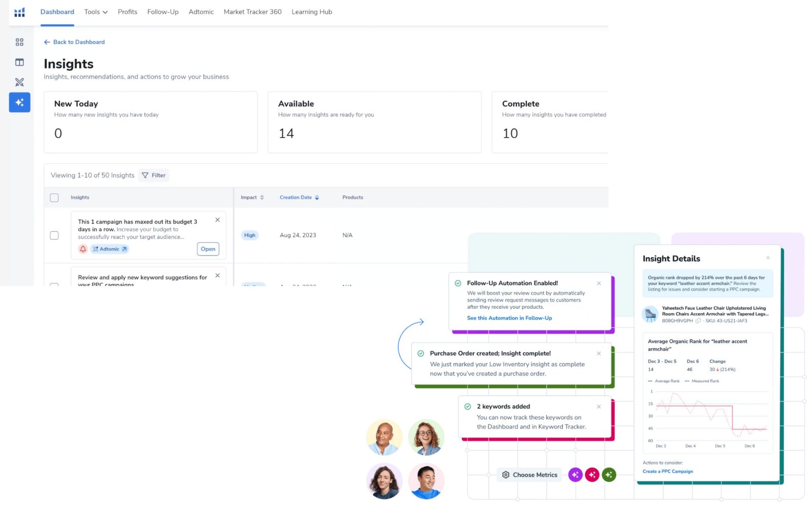Click the green sparkle metric icon
Screen dimensions: 812x508
pos(609,475)
